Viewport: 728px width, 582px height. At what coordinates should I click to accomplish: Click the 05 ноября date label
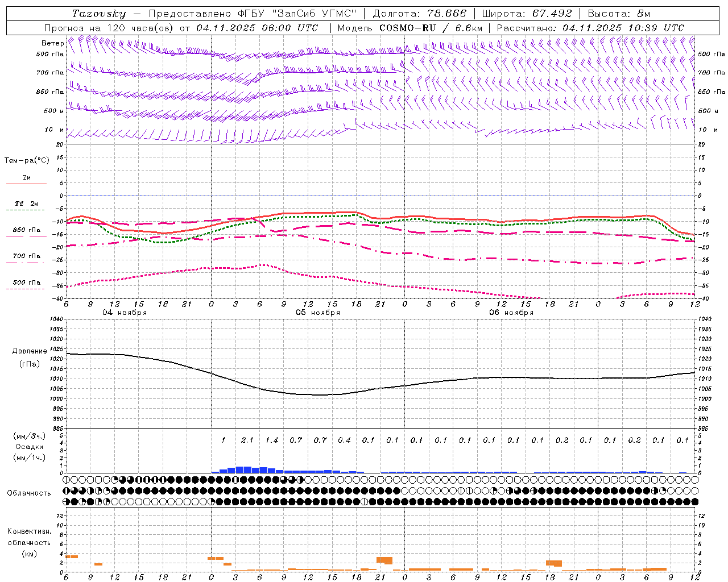point(318,313)
